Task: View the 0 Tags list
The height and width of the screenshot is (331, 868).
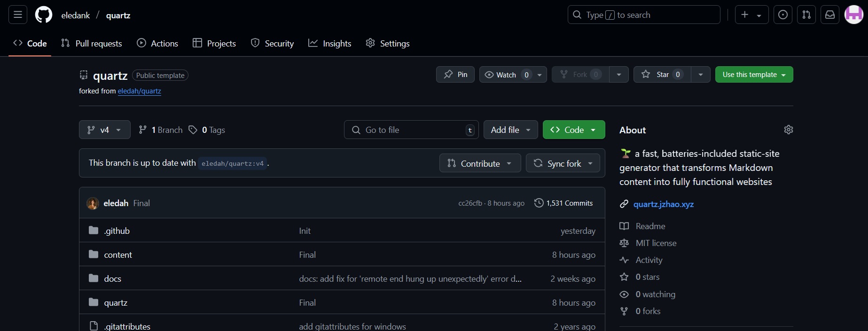Action: 207,130
